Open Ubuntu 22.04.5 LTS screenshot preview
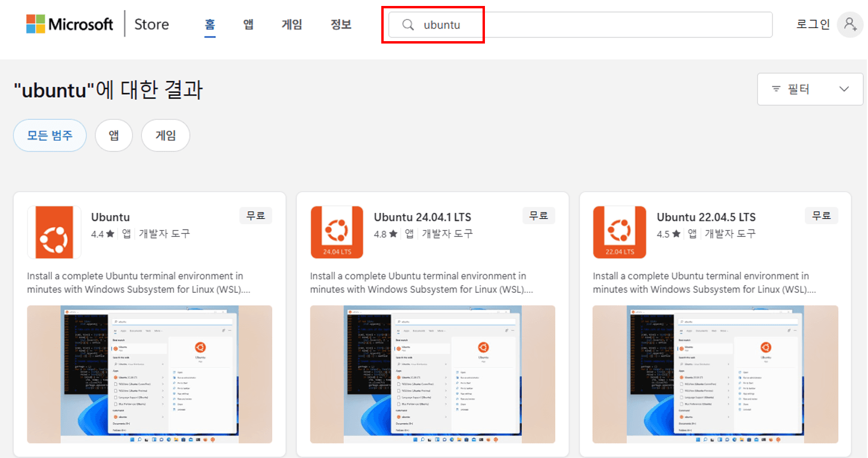This screenshot has width=868, height=458. click(715, 375)
